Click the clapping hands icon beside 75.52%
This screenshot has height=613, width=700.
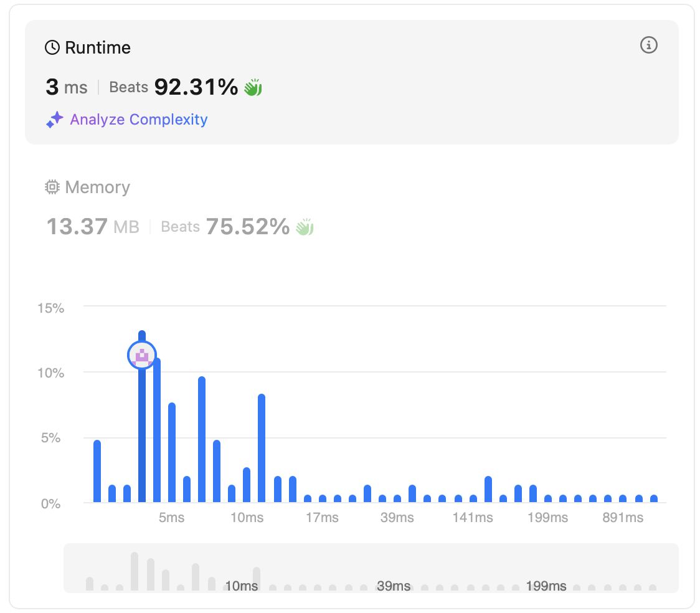point(305,227)
